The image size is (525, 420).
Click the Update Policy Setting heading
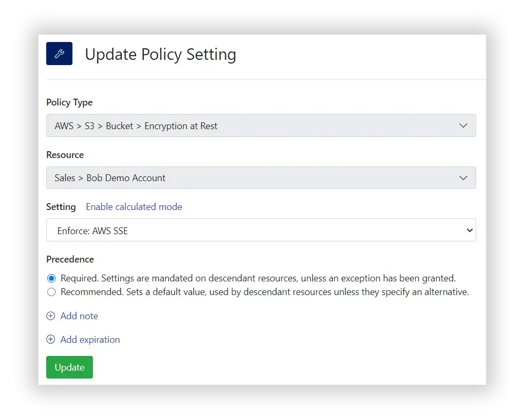pyautogui.click(x=160, y=54)
